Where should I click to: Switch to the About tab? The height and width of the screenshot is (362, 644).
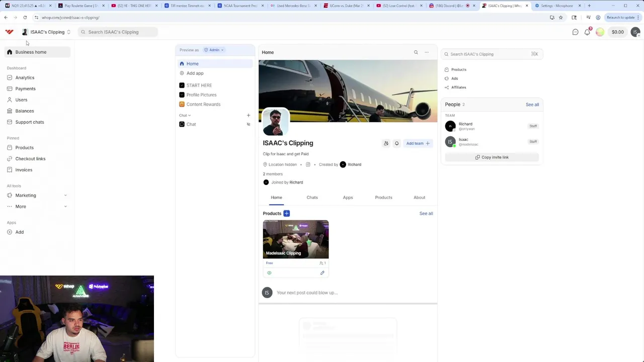point(419,198)
